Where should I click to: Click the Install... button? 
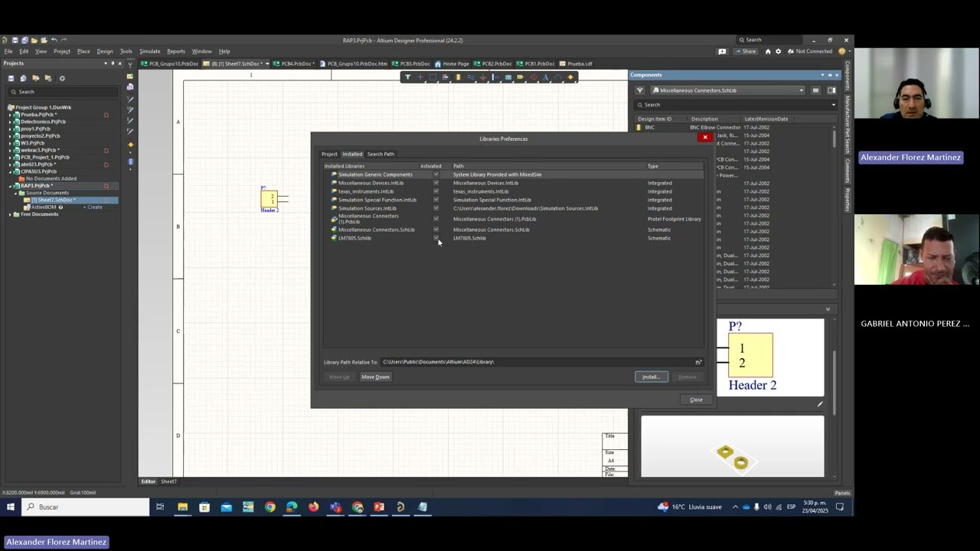click(651, 377)
